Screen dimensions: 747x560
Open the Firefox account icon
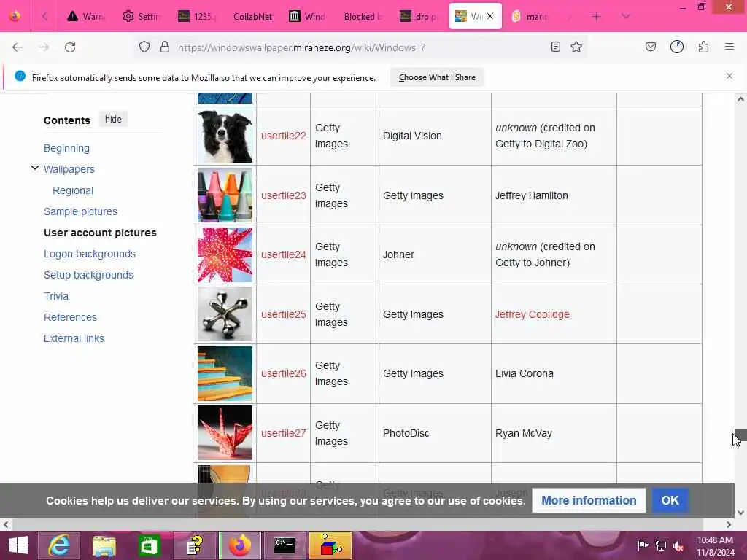tap(677, 47)
